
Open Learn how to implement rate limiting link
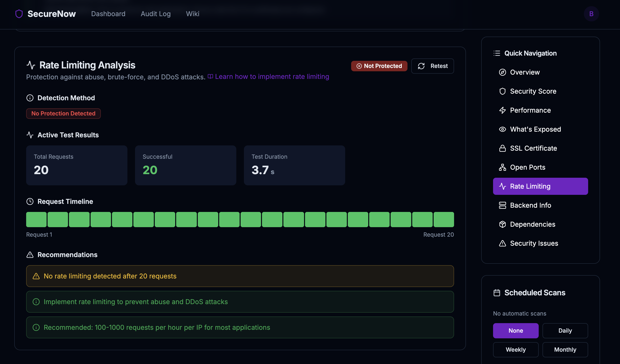tap(268, 77)
